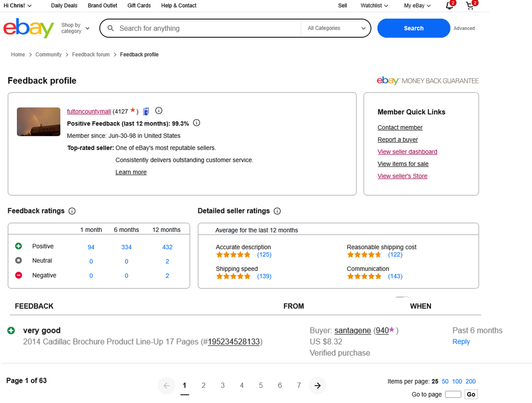Open Daily Deals in top menu
Viewport: 532px width, 403px height.
pos(64,6)
